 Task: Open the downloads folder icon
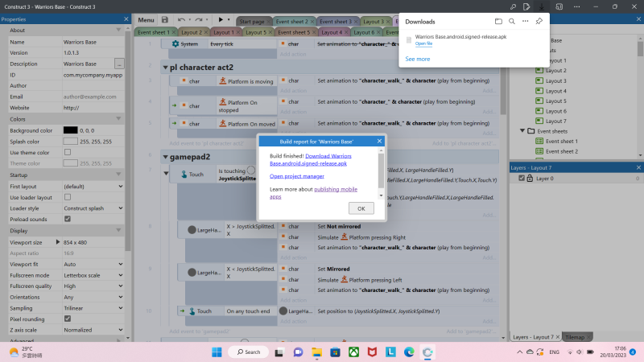[498, 22]
